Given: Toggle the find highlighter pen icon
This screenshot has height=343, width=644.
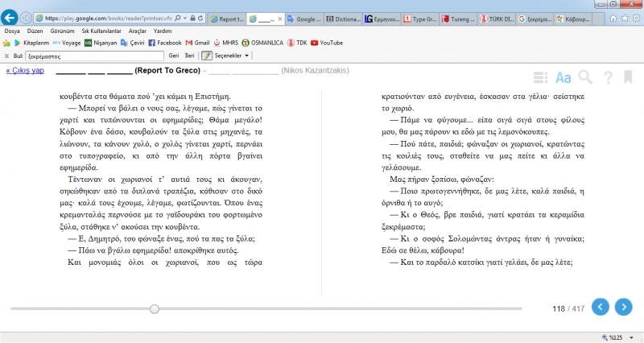Looking at the screenshot, I should [206, 56].
